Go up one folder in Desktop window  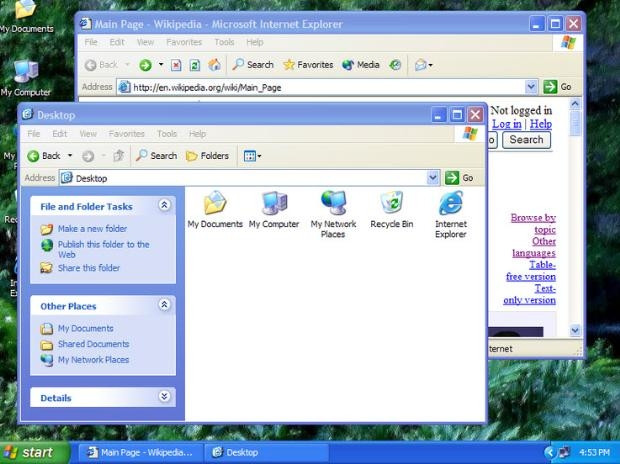click(x=119, y=156)
